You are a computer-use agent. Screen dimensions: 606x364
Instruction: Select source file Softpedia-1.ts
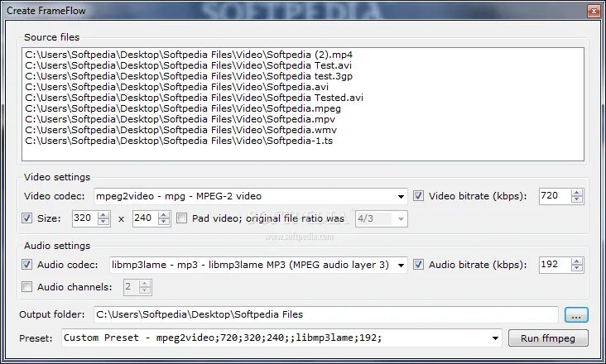(x=179, y=141)
